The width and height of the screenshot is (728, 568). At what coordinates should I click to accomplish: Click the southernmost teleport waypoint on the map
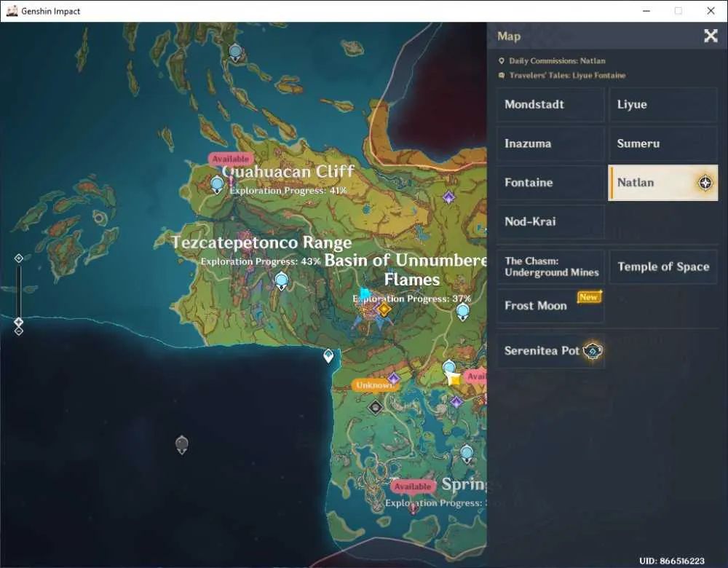tap(467, 453)
